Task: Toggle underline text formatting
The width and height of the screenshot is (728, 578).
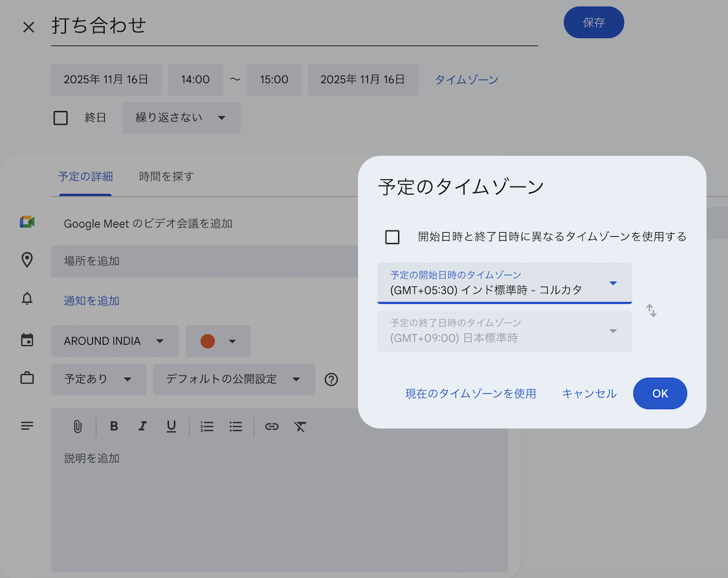Action: [171, 426]
